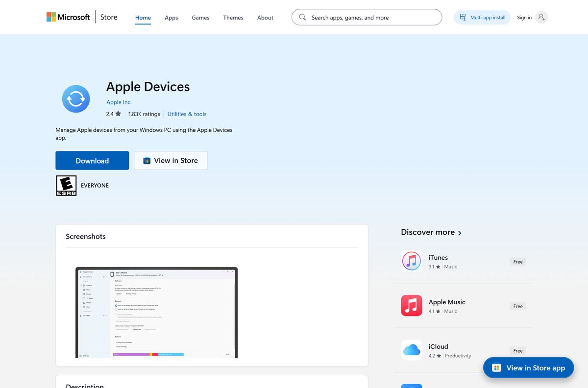Open the iTunes app listing title
Image resolution: width=588 pixels, height=388 pixels.
pyautogui.click(x=438, y=258)
